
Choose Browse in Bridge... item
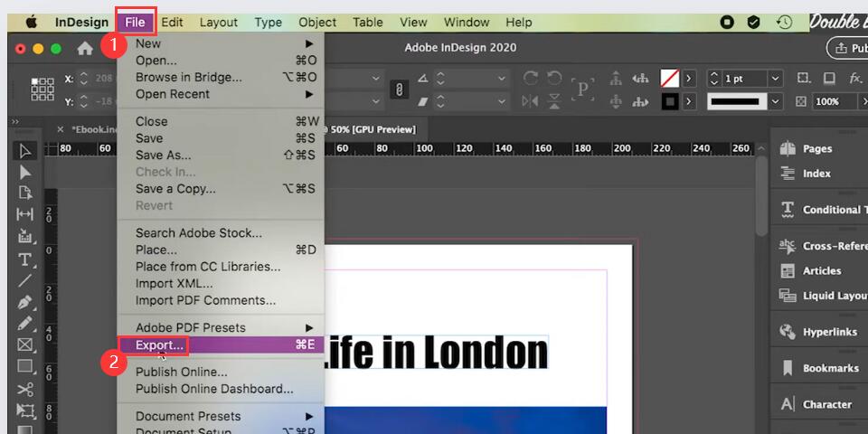pyautogui.click(x=221, y=77)
